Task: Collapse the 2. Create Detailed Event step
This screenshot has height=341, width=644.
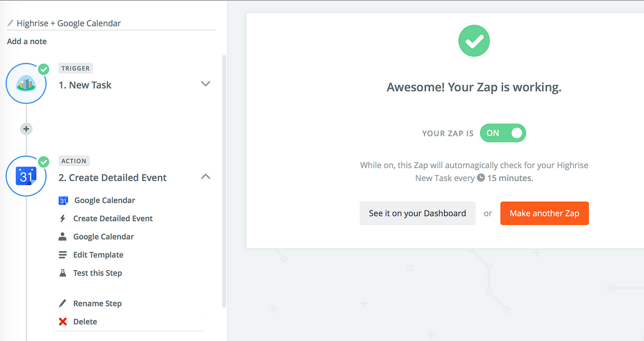Action: click(206, 176)
